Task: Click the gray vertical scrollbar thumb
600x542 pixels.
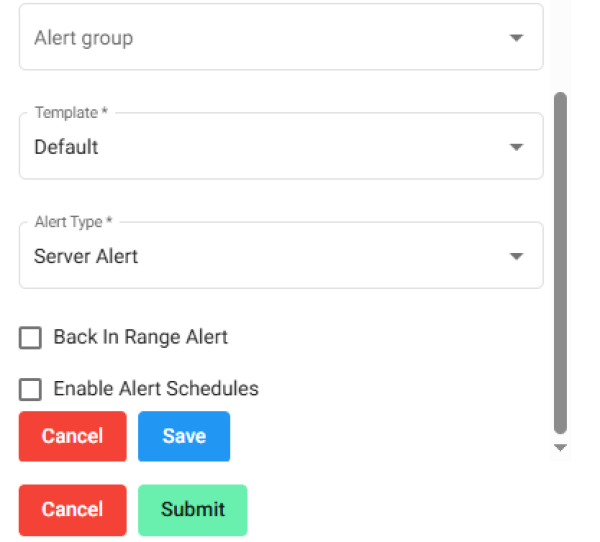Action: pyautogui.click(x=560, y=260)
